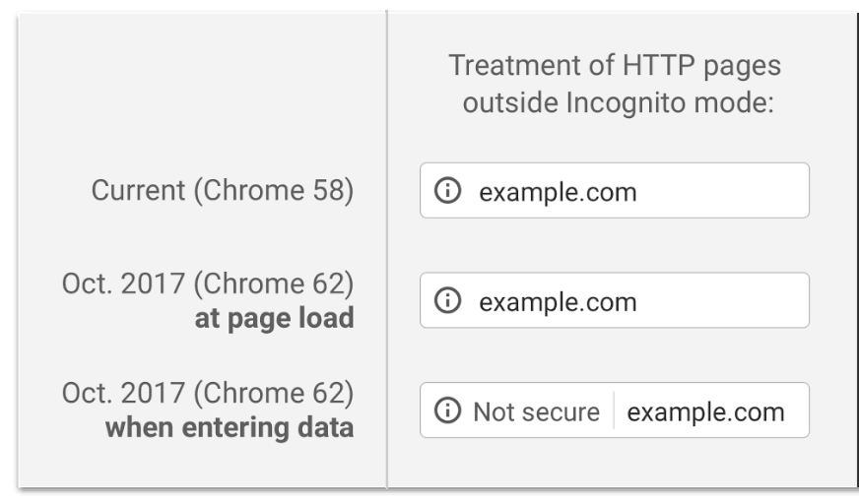Click the info icon beside Not secure
859x504 pixels.
point(447,410)
